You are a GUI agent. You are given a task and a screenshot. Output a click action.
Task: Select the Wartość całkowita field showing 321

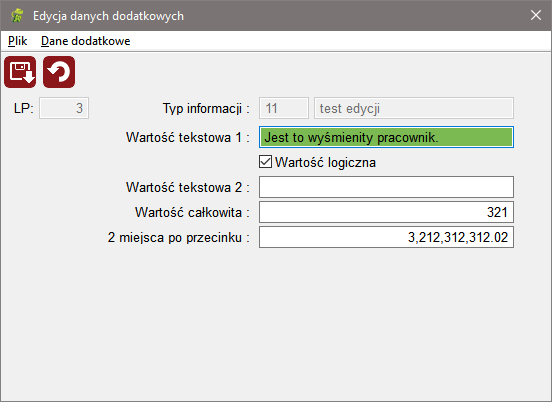(x=386, y=212)
